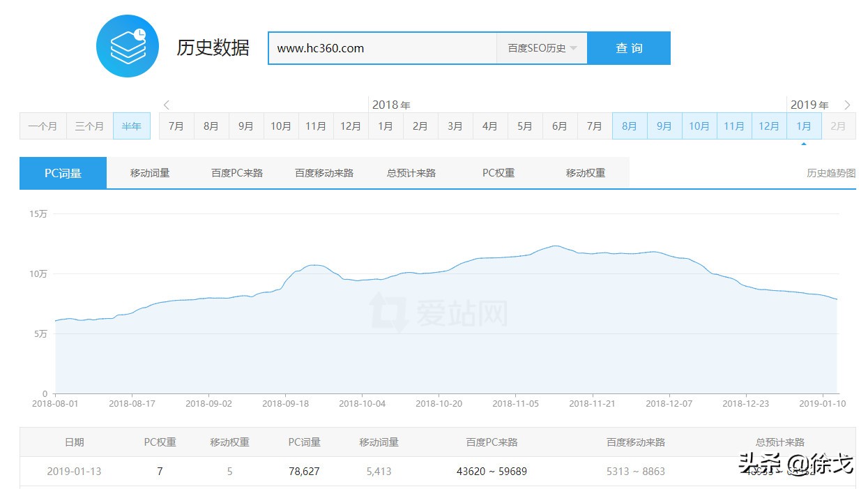Switch to the 总预计来路 tab
The image size is (868, 489).
tap(411, 172)
